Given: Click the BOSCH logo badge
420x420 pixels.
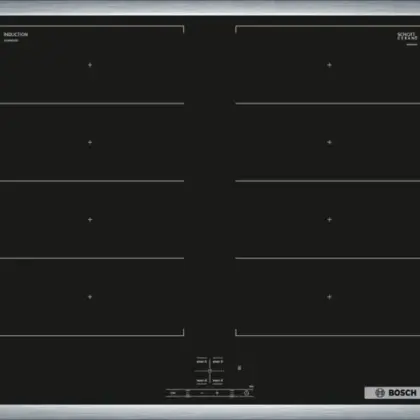Looking at the screenshot, I should coord(392,393).
